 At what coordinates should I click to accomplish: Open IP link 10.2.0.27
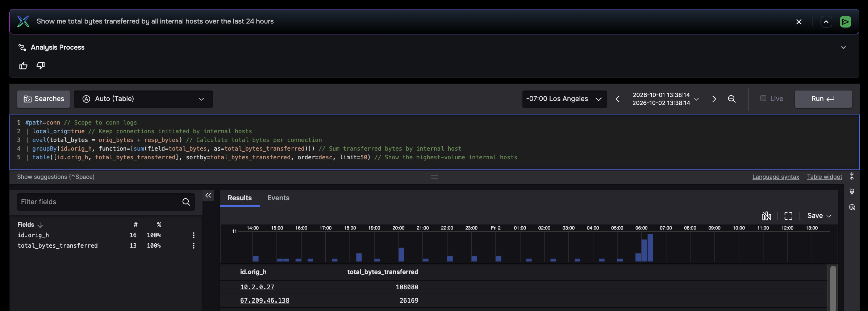(257, 287)
